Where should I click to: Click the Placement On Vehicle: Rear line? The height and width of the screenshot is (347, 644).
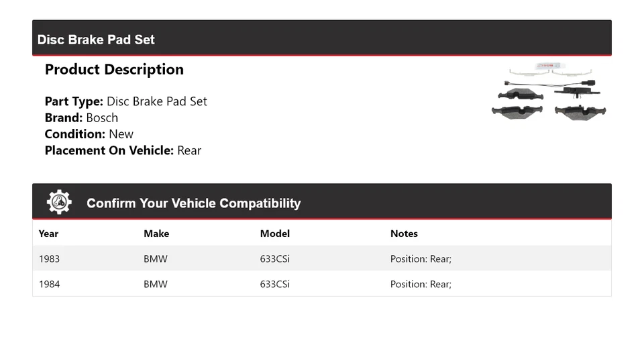tap(123, 150)
